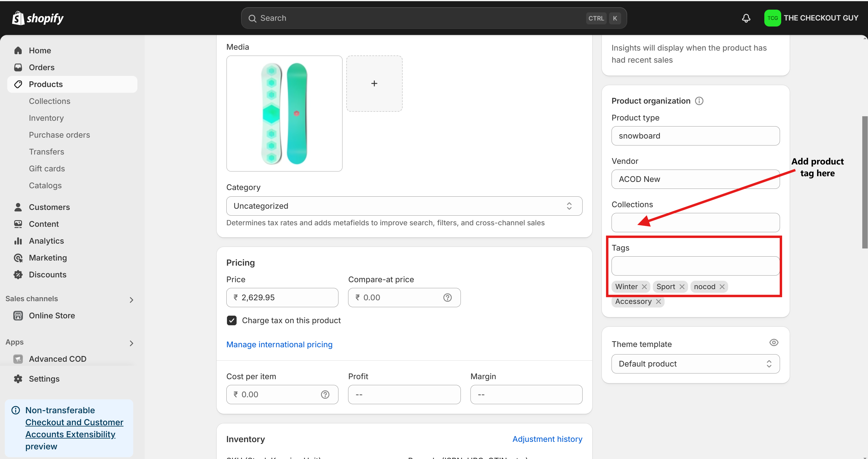The image size is (868, 459).
Task: Click the Cost per item help icon
Action: coord(325,395)
